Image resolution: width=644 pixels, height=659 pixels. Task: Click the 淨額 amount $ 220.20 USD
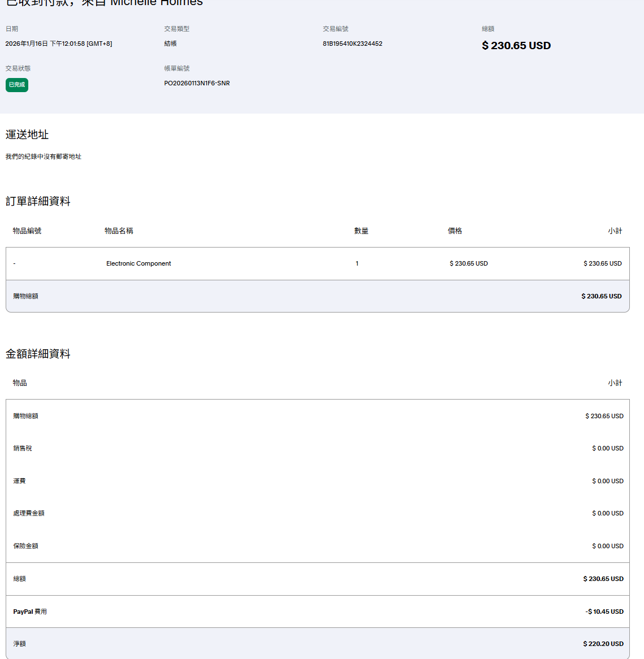(603, 644)
